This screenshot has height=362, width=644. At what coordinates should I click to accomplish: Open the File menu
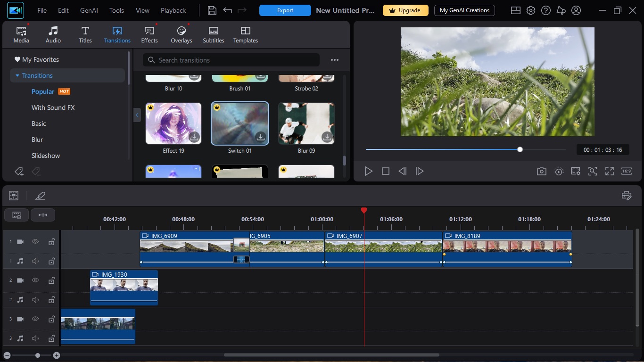pyautogui.click(x=42, y=10)
